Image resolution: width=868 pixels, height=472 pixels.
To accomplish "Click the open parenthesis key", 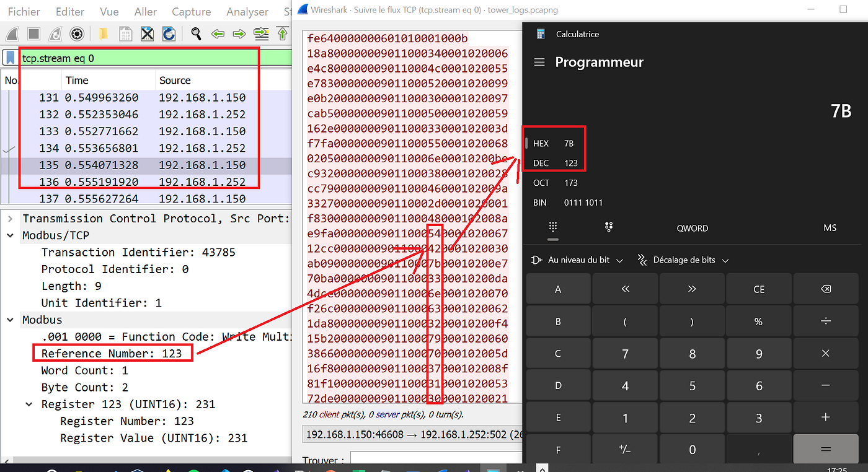I will (x=625, y=321).
